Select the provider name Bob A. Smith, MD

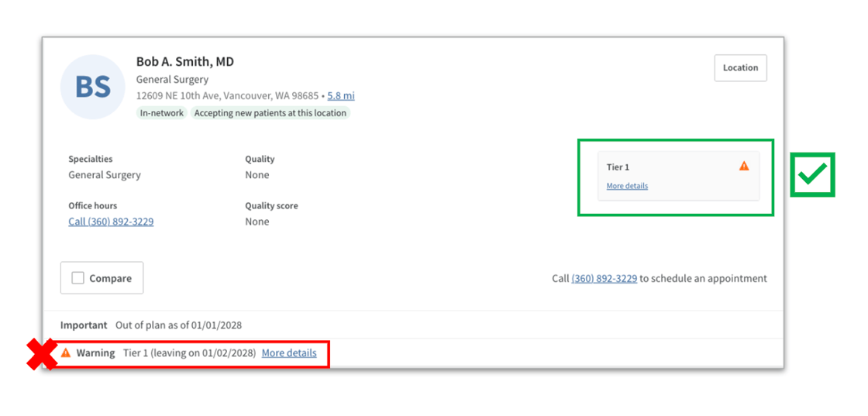click(x=185, y=62)
